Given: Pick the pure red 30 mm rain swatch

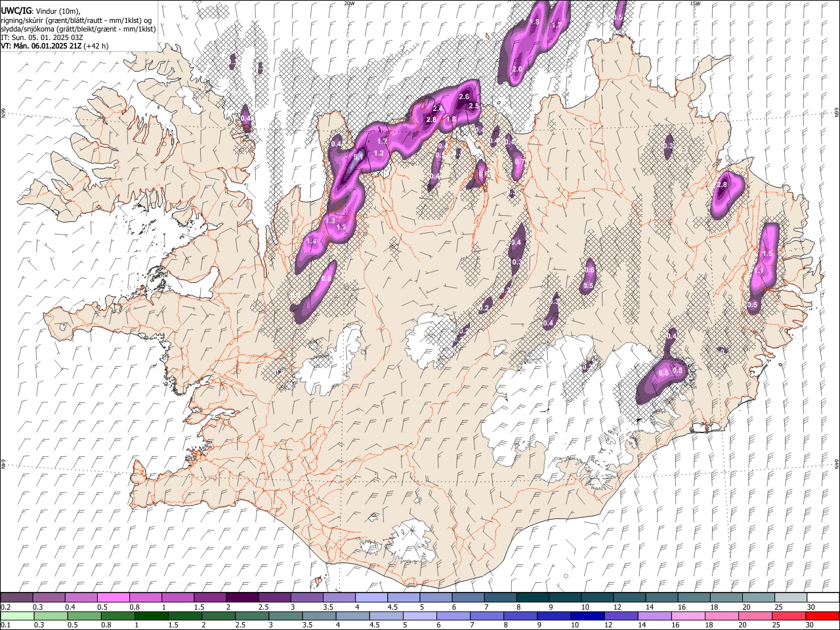Looking at the screenshot, I should [822, 616].
